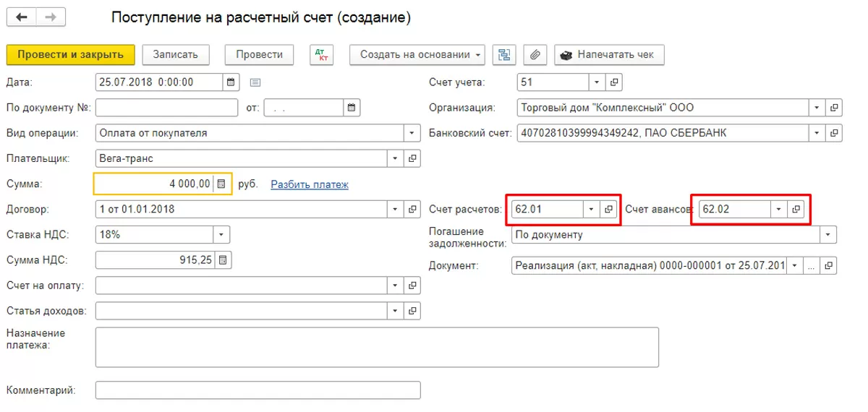This screenshot has width=868, height=412.
Task: Open Плательщик Вега-транс record icon
Action: pos(412,158)
